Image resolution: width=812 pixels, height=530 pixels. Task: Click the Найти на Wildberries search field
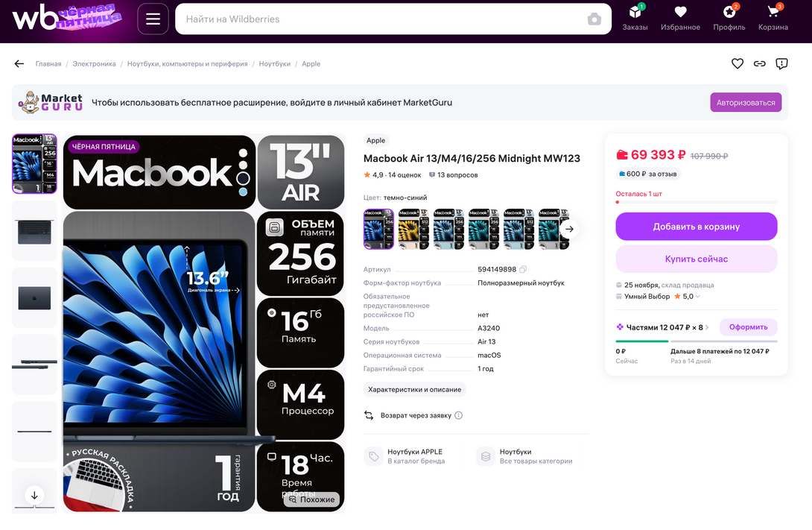[380, 19]
